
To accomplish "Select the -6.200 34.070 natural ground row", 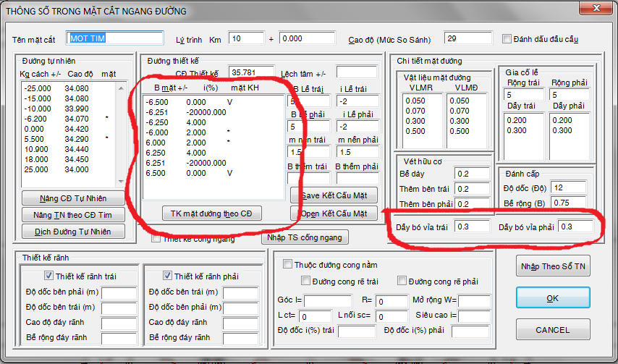I will [x=69, y=119].
